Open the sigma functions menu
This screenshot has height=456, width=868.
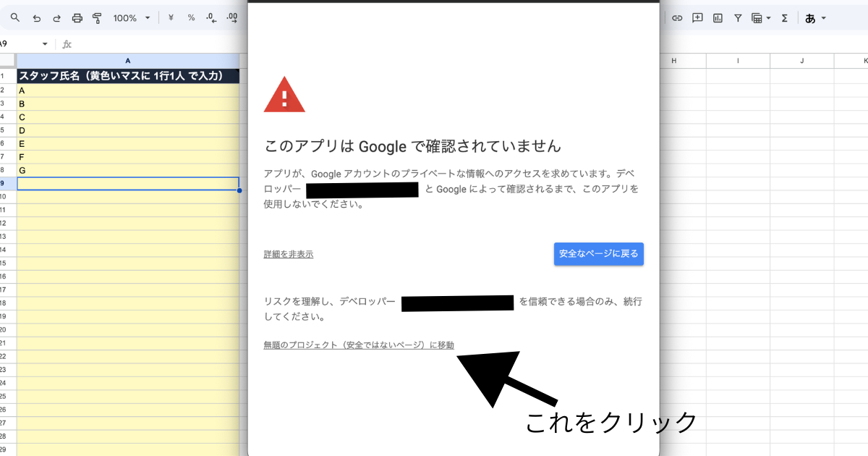point(784,18)
